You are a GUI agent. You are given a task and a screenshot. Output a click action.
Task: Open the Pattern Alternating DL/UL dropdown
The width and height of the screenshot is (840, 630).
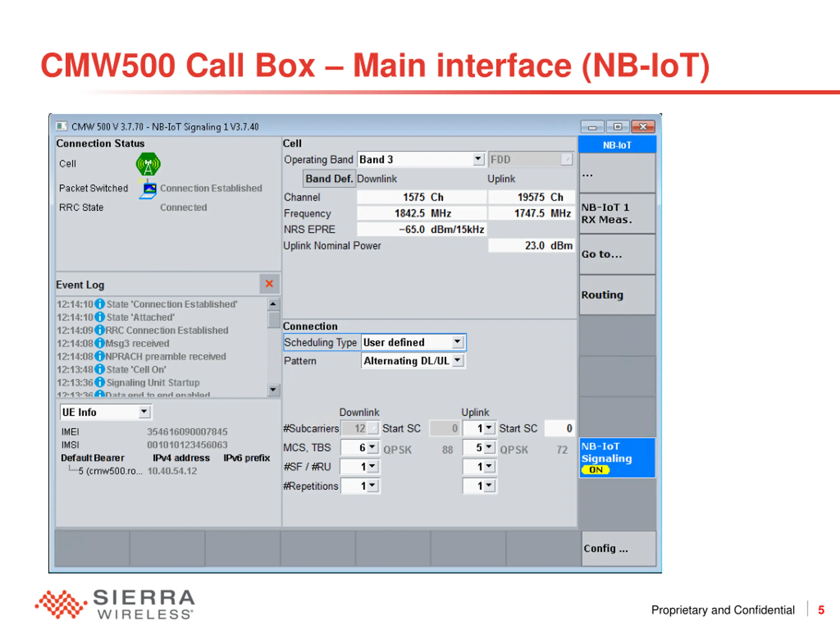458,360
